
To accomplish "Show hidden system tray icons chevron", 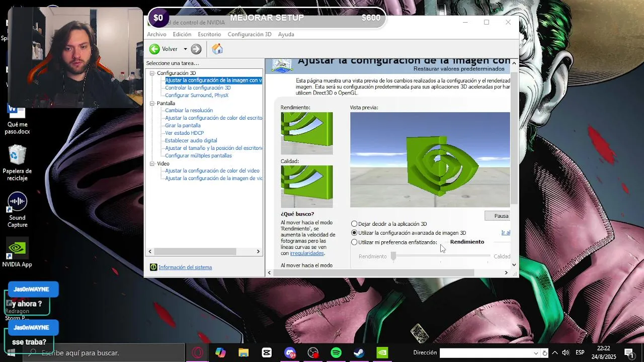I will [554, 352].
